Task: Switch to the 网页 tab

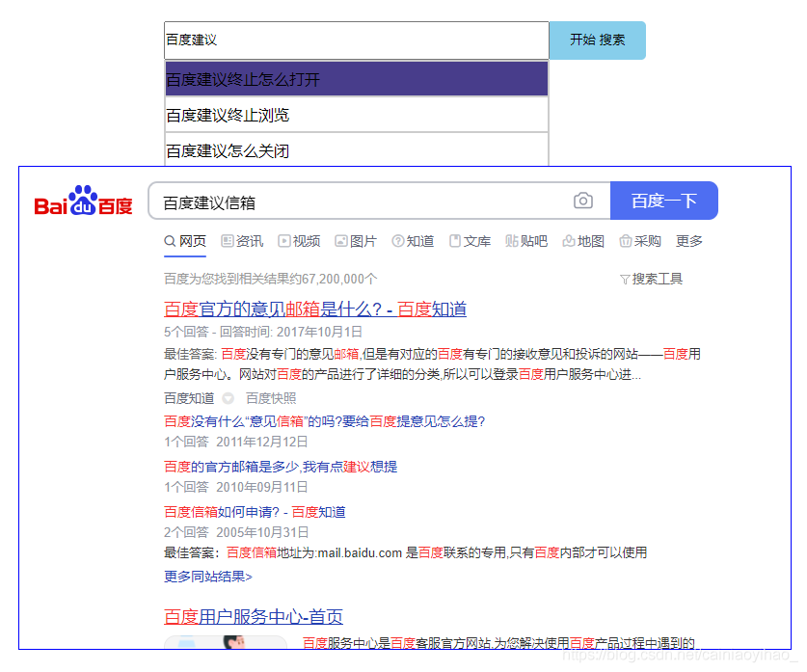Action: 185,241
